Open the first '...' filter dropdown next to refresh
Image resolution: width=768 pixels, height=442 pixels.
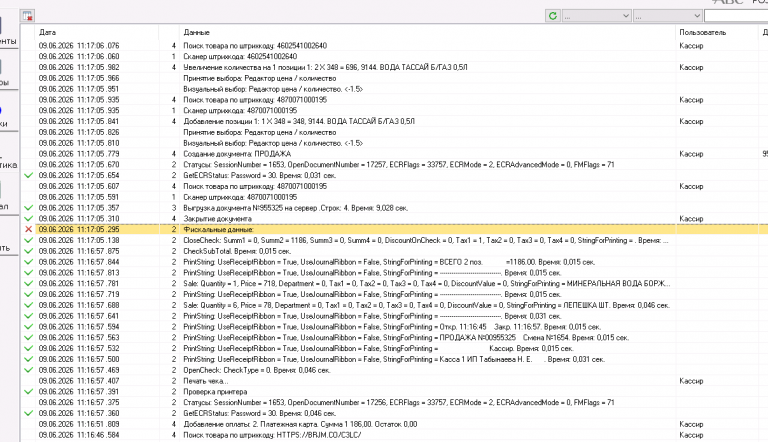[596, 16]
